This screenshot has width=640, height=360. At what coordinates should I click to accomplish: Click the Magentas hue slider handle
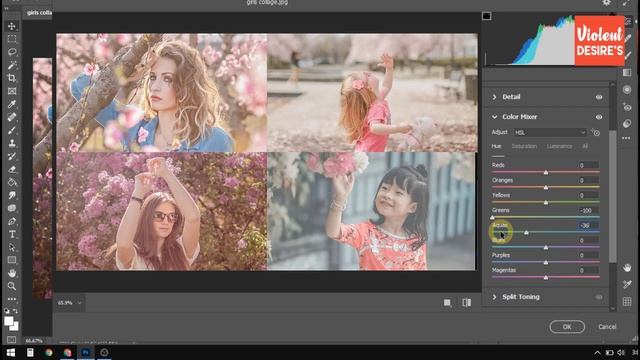tap(546, 277)
